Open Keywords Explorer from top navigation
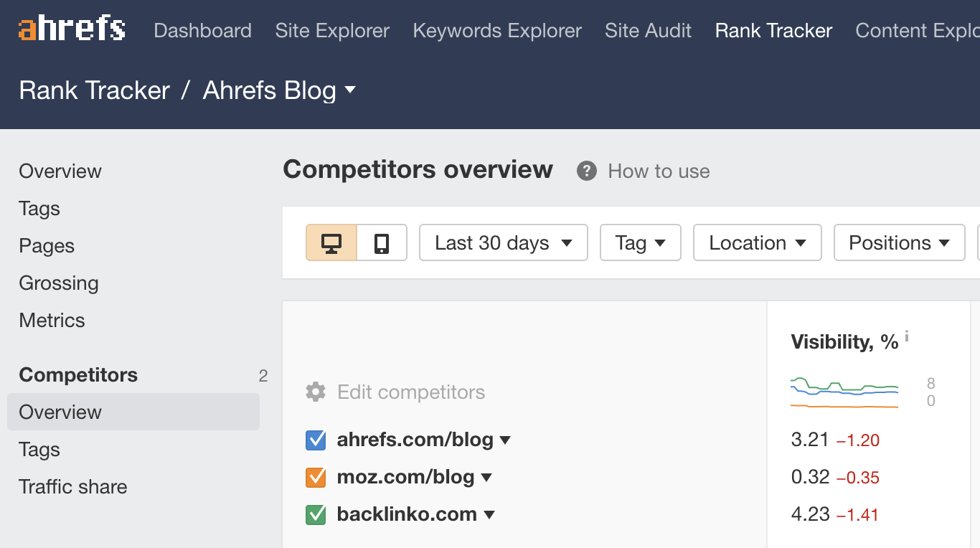980x548 pixels. click(497, 31)
